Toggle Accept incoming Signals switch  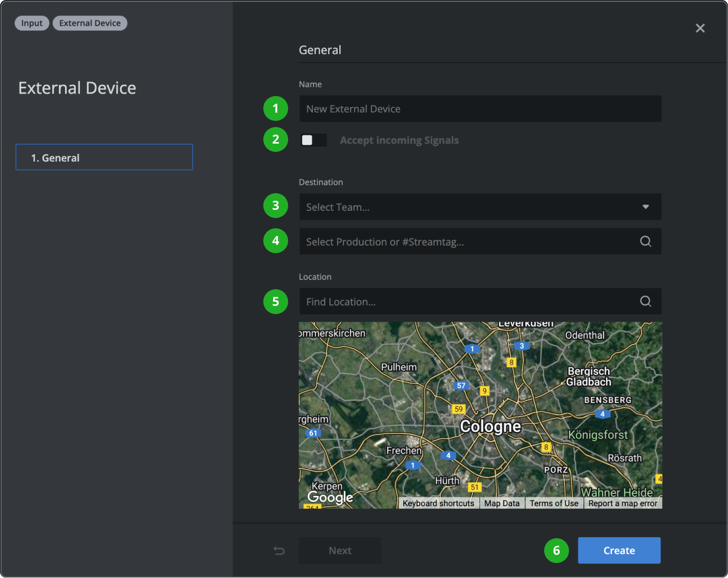click(x=313, y=140)
